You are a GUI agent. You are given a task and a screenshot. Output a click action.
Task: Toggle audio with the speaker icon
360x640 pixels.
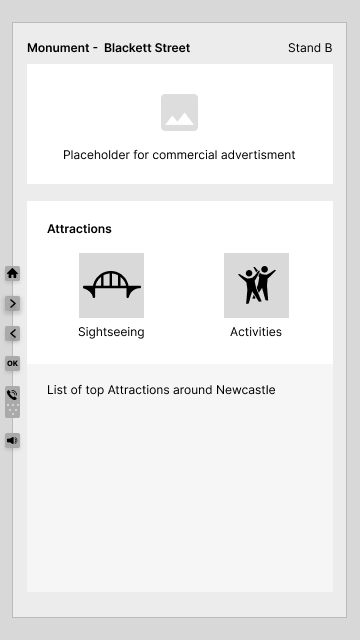point(12,440)
